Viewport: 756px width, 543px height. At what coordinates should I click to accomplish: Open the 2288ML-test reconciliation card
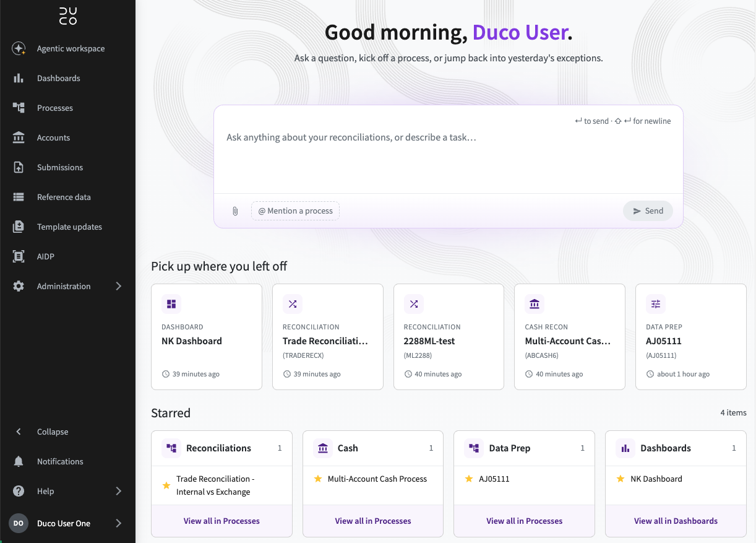[x=449, y=337]
